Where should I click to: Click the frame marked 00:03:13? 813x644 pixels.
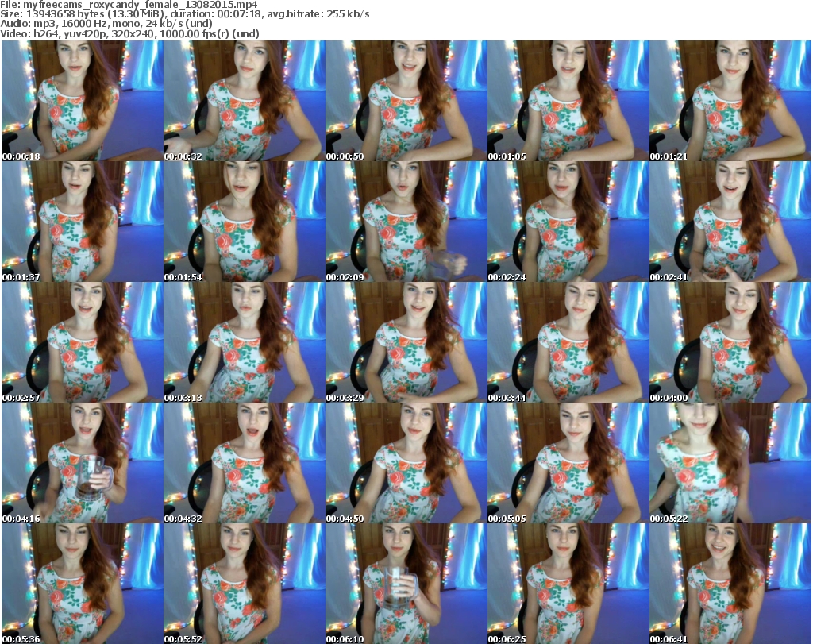coord(245,342)
